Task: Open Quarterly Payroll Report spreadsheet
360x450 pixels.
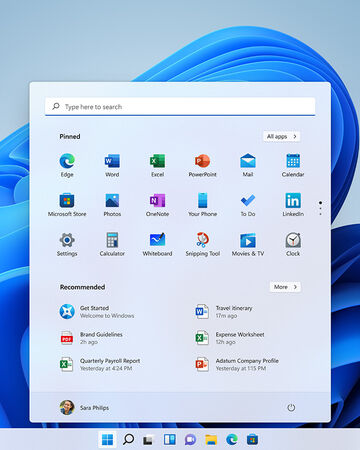Action: 100,364
